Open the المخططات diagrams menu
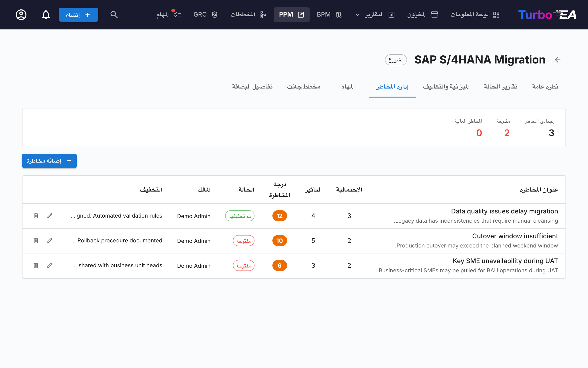The width and height of the screenshot is (588, 368). pyautogui.click(x=248, y=14)
